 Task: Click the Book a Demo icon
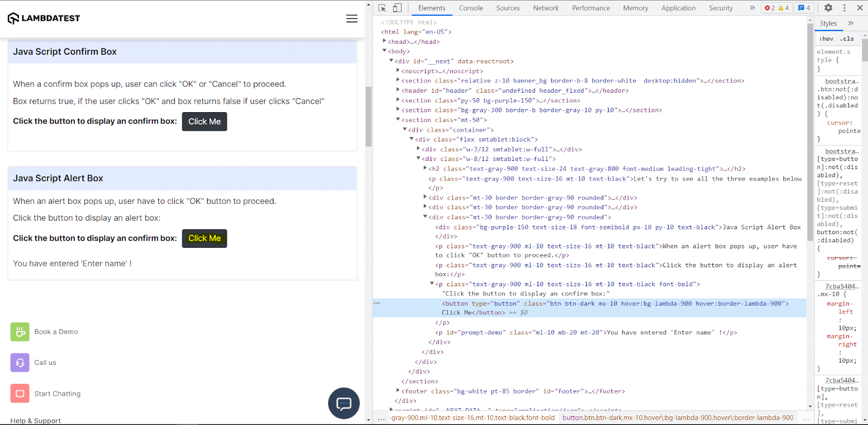point(20,332)
